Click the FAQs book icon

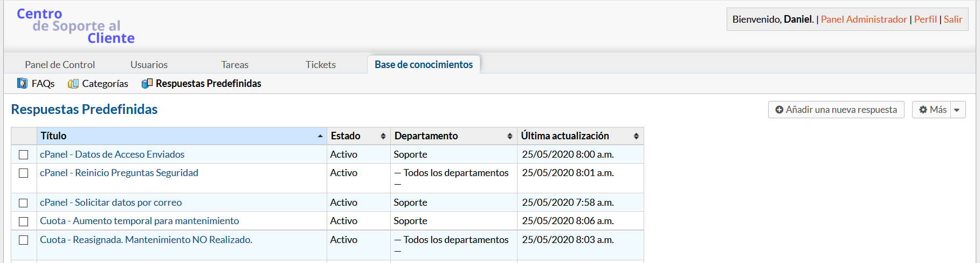point(22,83)
